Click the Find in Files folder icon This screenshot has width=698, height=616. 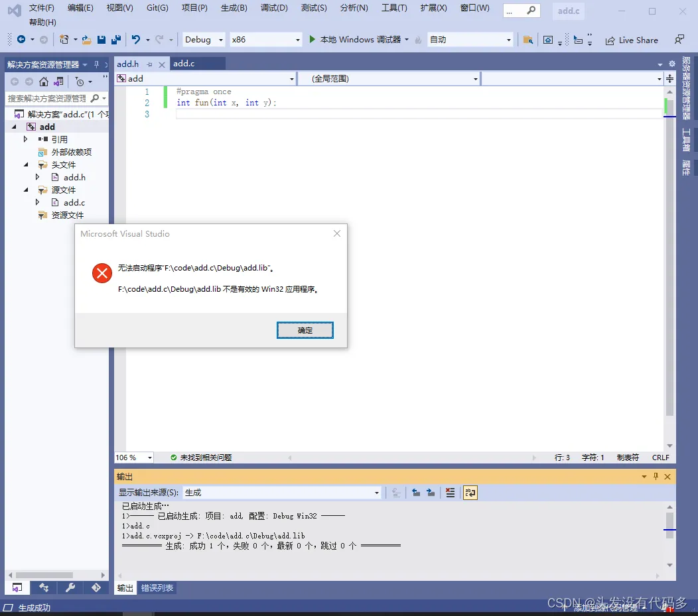[x=528, y=40]
